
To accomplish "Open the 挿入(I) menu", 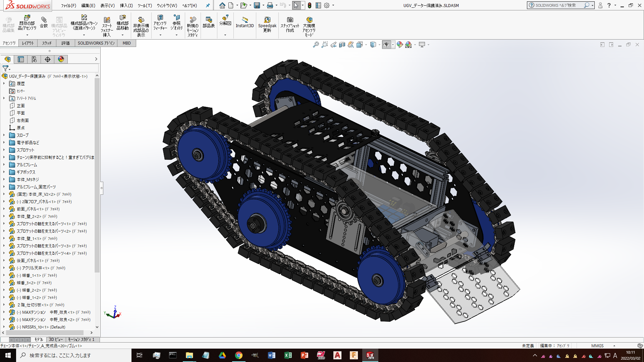I will (x=126, y=5).
